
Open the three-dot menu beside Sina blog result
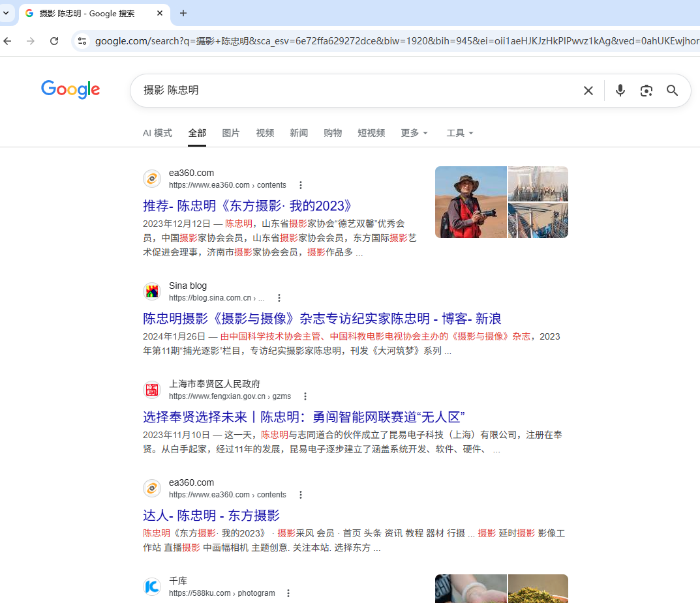pyautogui.click(x=279, y=297)
